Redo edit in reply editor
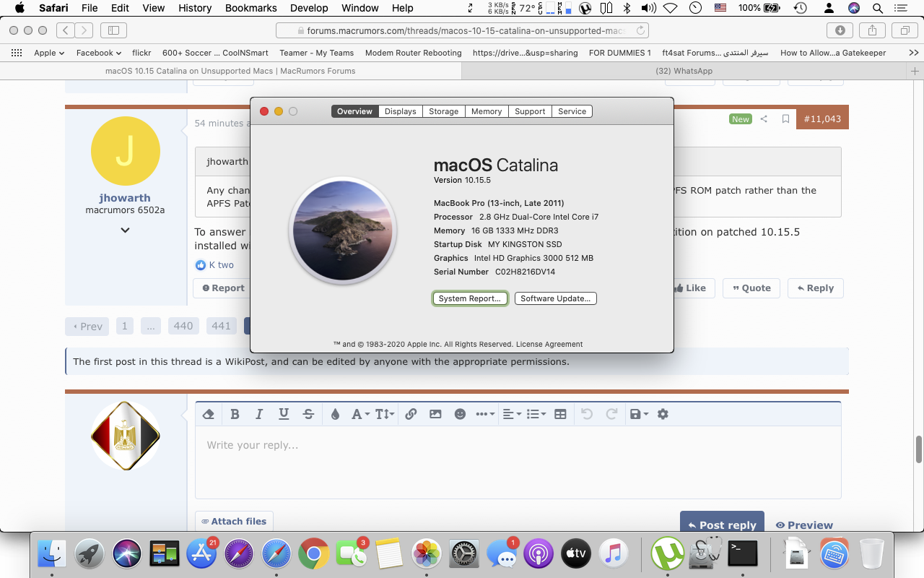The image size is (924, 578). coord(611,414)
